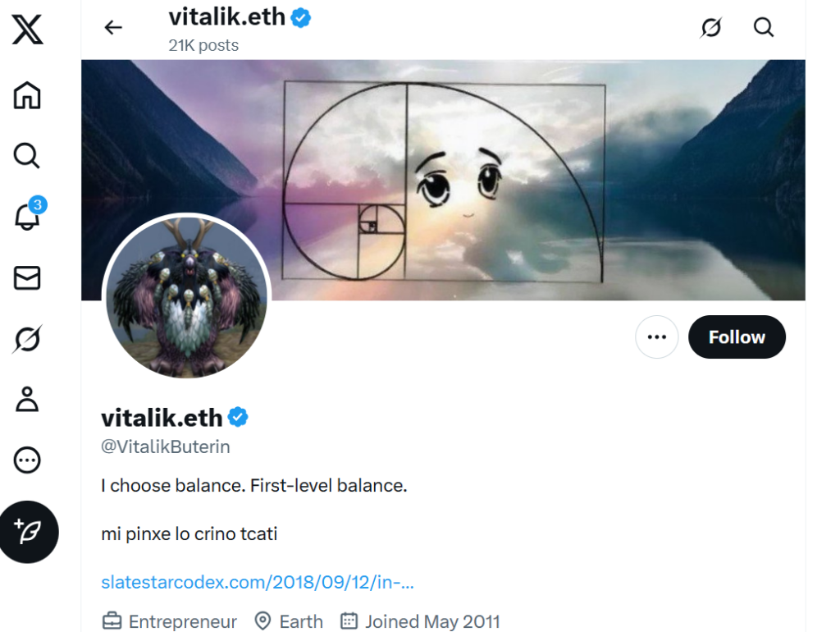840x632 pixels.
Task: Open Explore search in the left sidebar
Action: tap(26, 156)
